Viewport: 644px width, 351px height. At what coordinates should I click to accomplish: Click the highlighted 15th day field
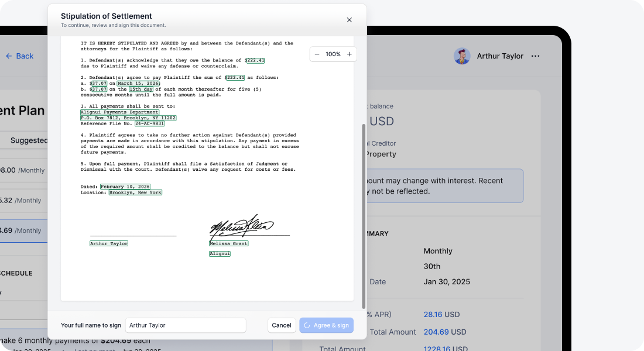pos(141,89)
